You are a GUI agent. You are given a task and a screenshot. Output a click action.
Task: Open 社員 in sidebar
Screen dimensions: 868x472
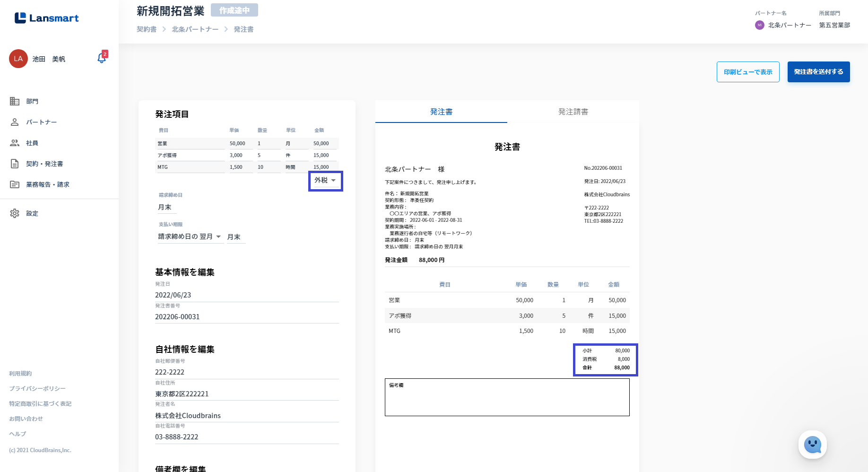pos(32,143)
